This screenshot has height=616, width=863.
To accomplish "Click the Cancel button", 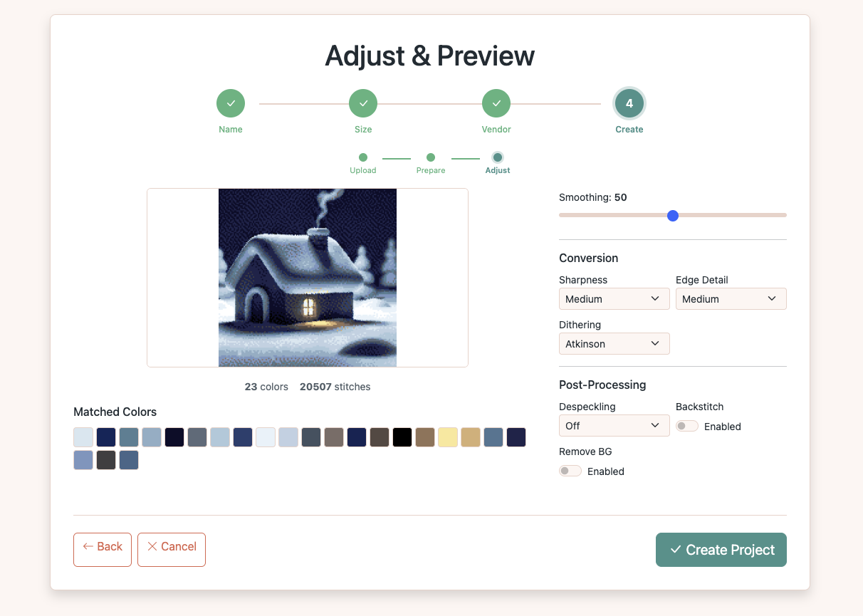I will [x=172, y=550].
